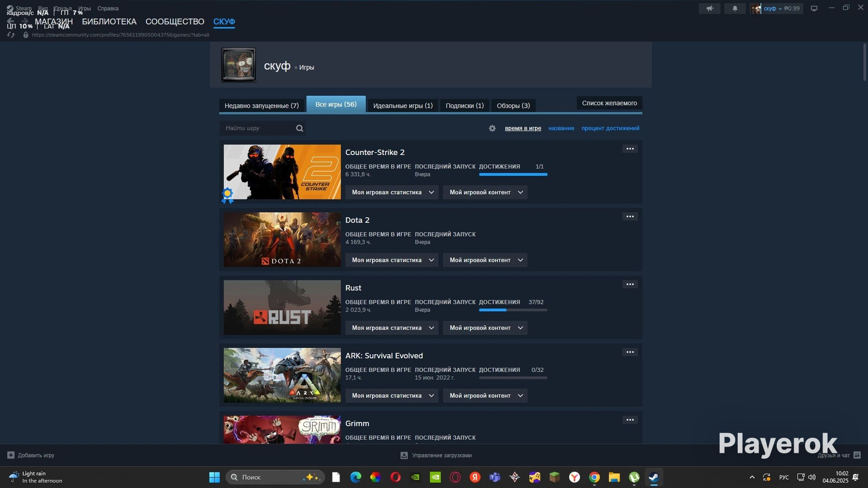Open the скуф profile avatar picture
The width and height of the screenshot is (868, 488).
(x=238, y=65)
